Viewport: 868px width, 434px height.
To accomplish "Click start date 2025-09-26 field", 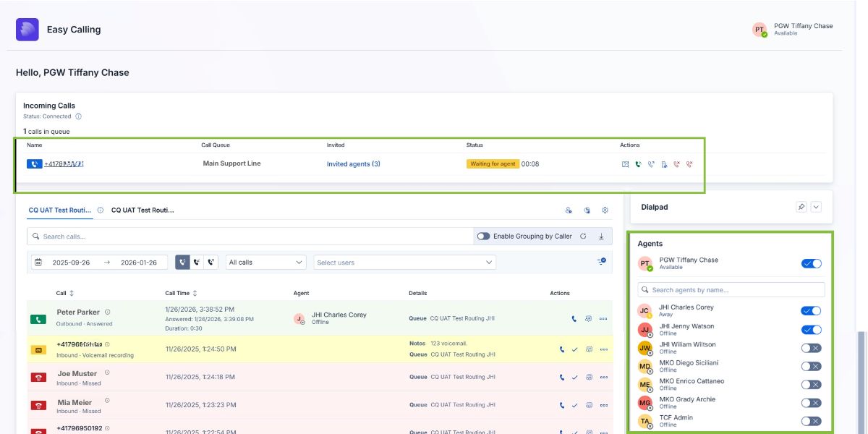I will (71, 263).
